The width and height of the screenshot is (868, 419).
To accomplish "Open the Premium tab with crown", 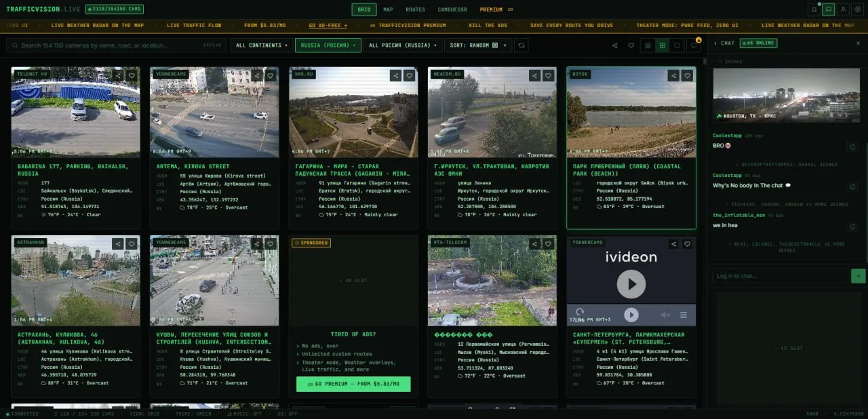I will 496,9.
